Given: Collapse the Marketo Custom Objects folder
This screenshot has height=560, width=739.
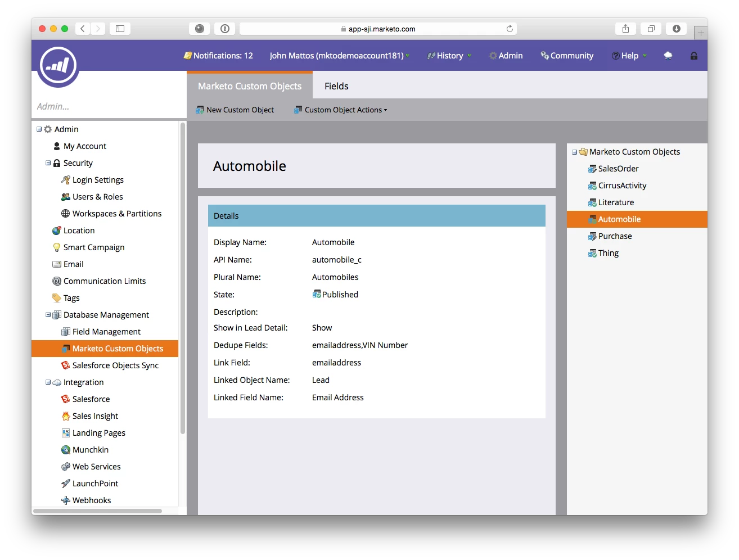Looking at the screenshot, I should click(x=574, y=152).
